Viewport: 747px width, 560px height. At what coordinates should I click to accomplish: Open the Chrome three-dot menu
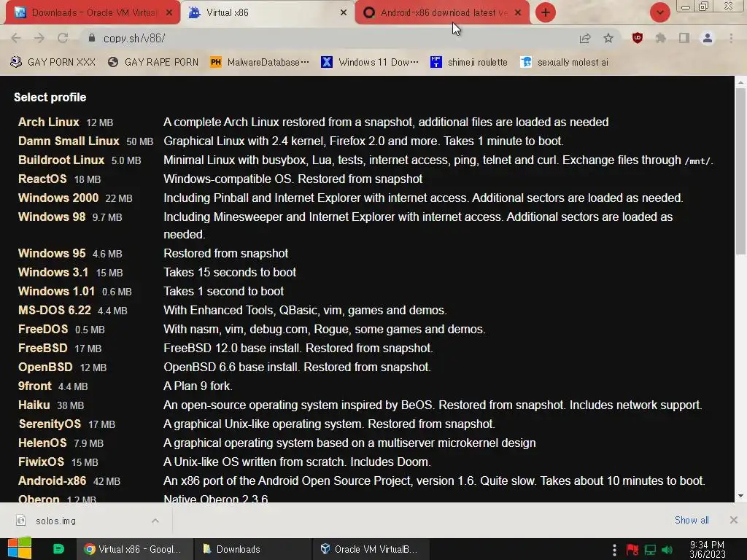pos(731,38)
